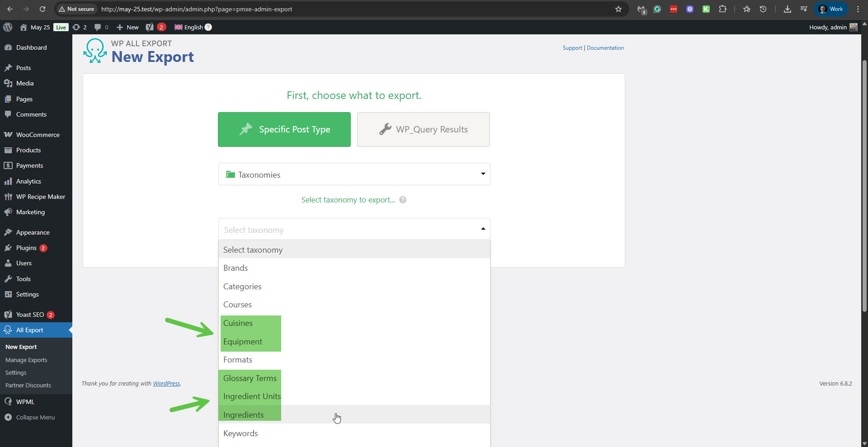Open the Work profile button

coord(831,9)
